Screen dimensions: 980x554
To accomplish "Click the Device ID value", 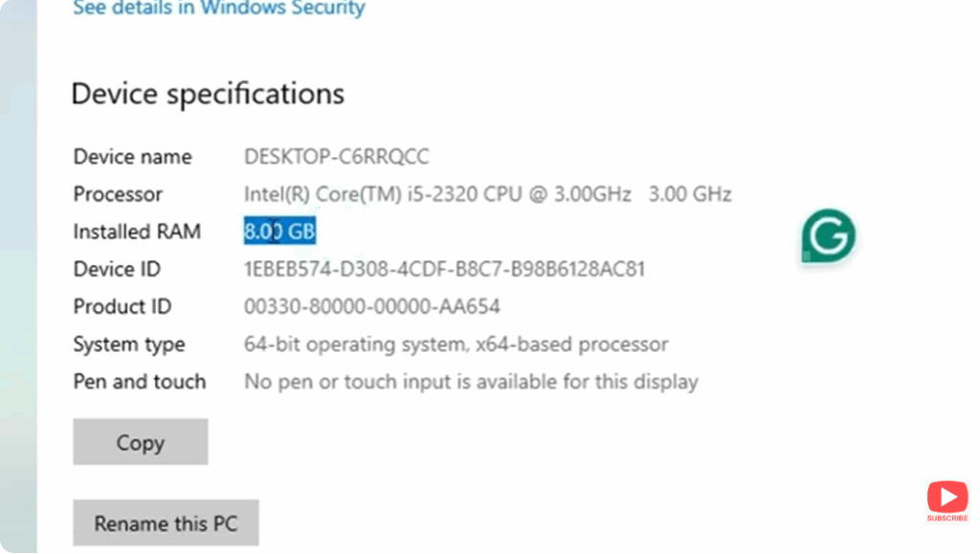I will (445, 269).
